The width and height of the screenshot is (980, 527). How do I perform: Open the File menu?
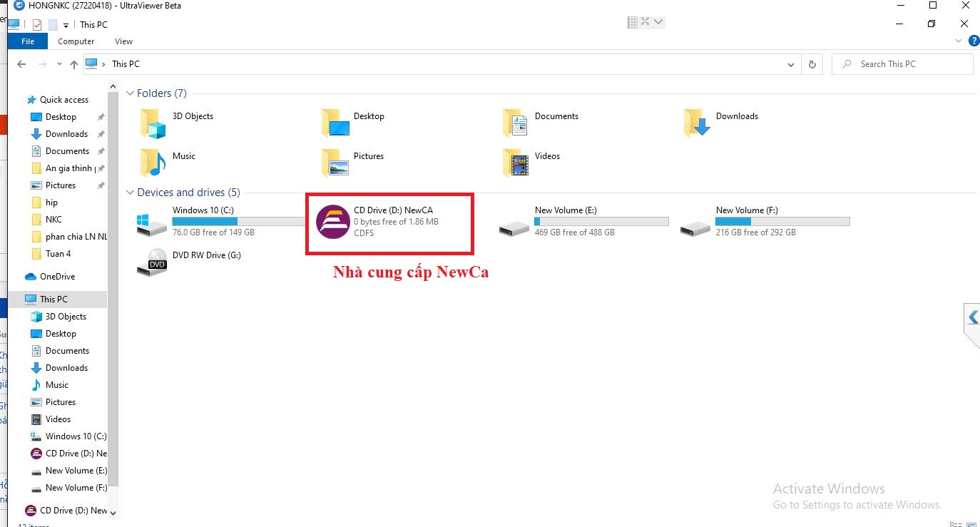pyautogui.click(x=28, y=41)
